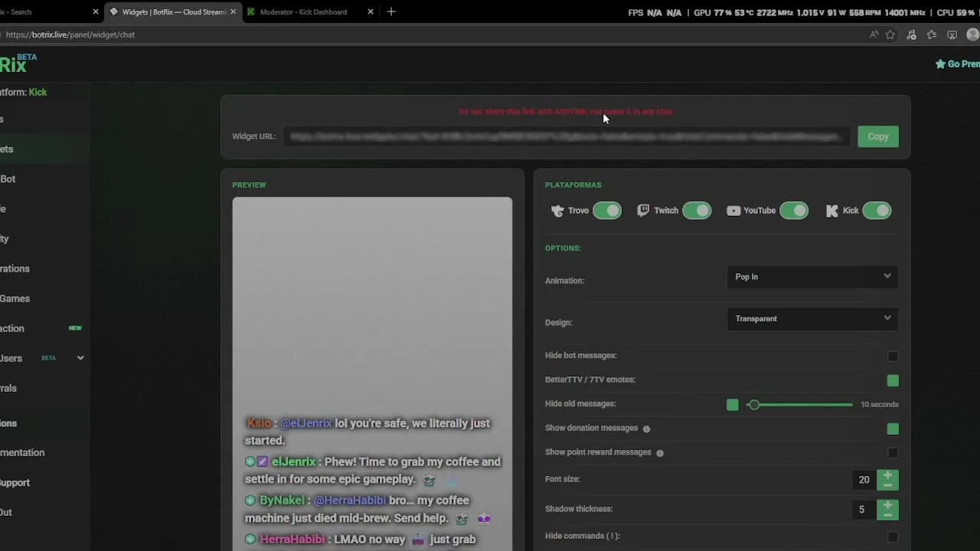980x551 pixels.
Task: Increase Shadow thickness with the plus button
Action: [x=888, y=505]
